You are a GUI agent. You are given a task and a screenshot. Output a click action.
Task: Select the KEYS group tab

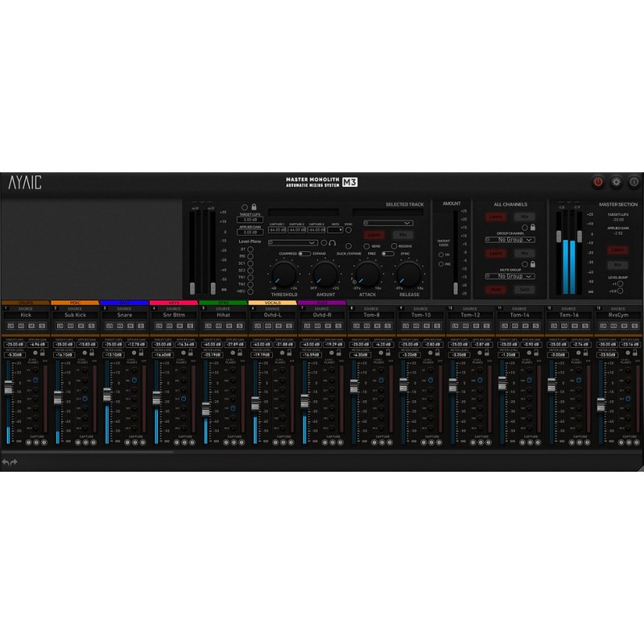[174, 303]
